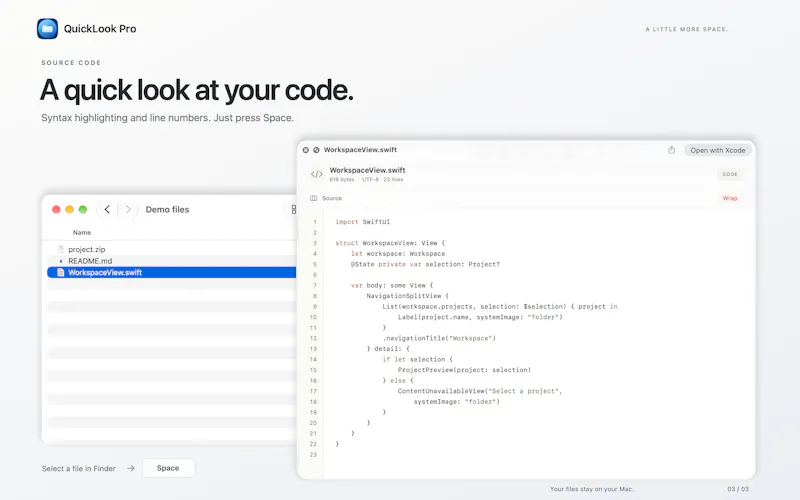Click the file info line showing UTF-8 and 23 lines
Viewport: 800px width, 500px height.
[366, 180]
